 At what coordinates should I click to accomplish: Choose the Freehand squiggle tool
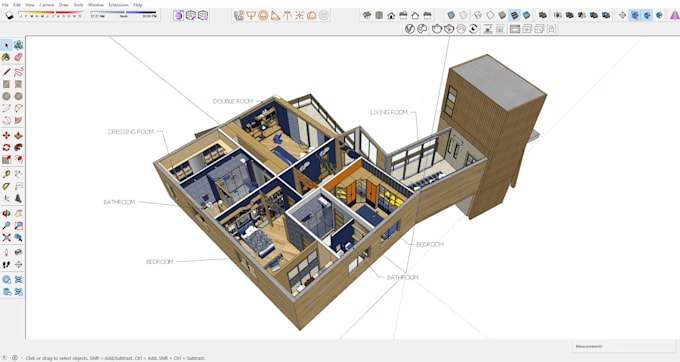click(18, 72)
